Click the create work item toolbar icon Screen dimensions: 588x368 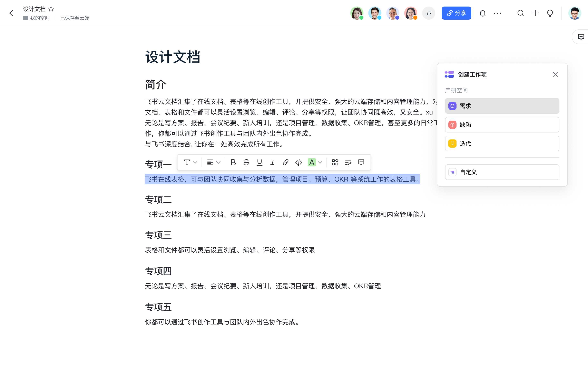pyautogui.click(x=348, y=162)
